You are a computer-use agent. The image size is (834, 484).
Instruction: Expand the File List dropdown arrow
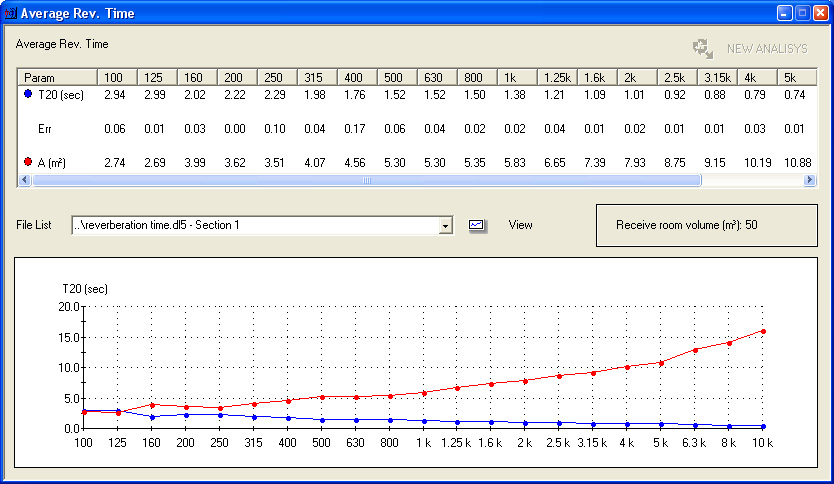point(445,226)
